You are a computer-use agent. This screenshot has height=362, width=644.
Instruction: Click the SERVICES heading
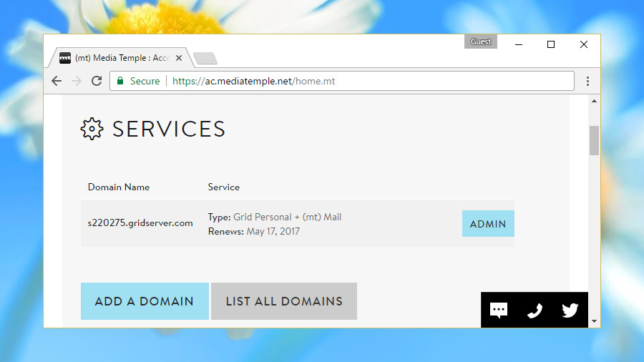point(169,129)
